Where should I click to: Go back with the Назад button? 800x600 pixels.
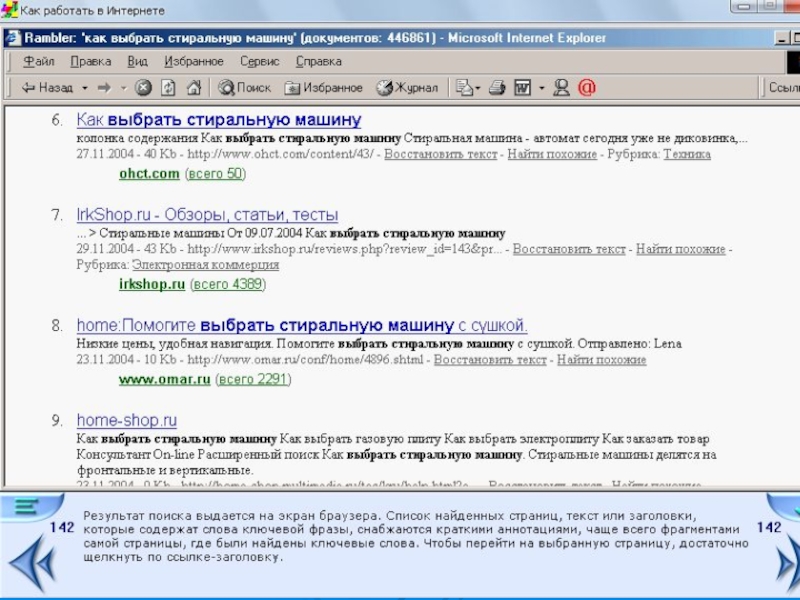click(x=47, y=88)
